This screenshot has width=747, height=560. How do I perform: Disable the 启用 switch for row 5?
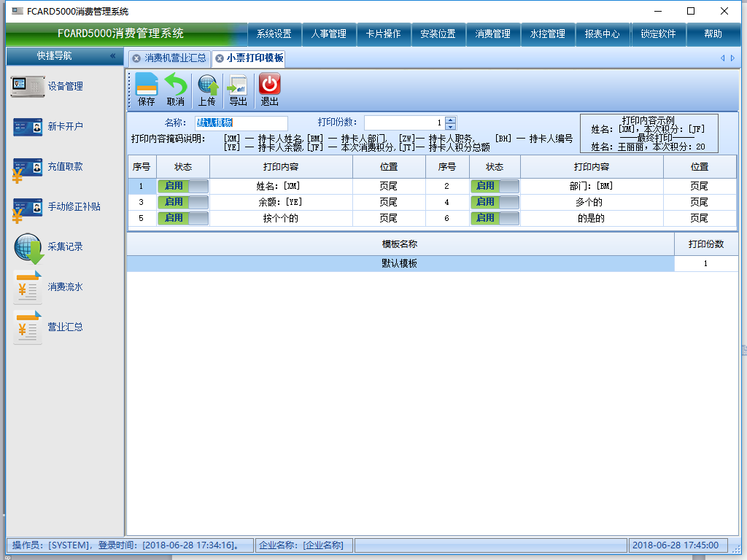[182, 218]
